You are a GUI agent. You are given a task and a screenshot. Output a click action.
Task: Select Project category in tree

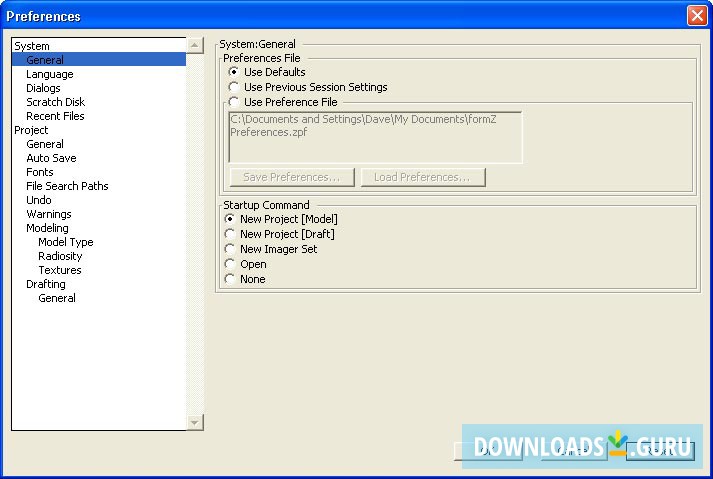pos(31,130)
